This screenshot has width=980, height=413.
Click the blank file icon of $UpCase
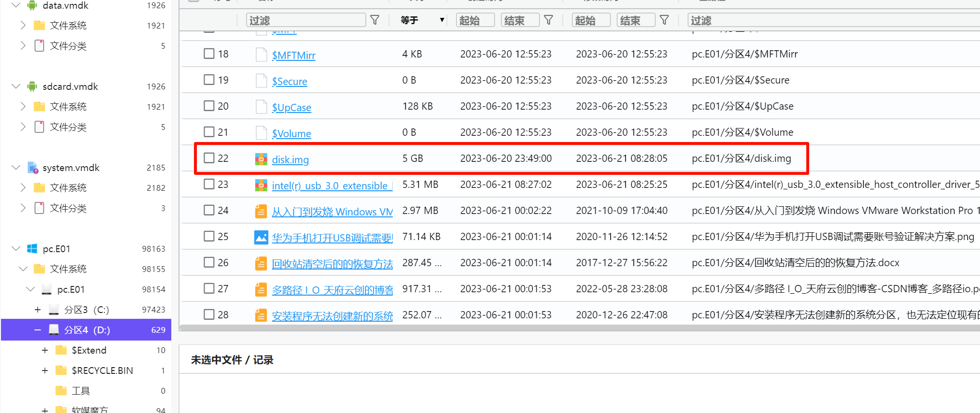(261, 107)
